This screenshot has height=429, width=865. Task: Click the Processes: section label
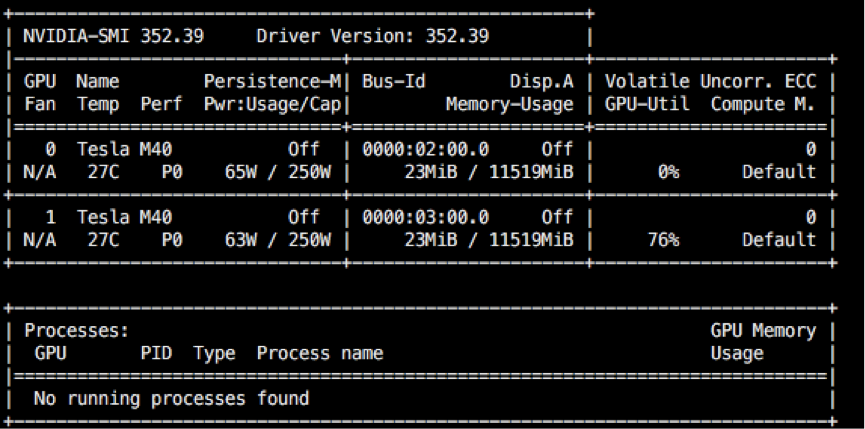click(x=76, y=330)
